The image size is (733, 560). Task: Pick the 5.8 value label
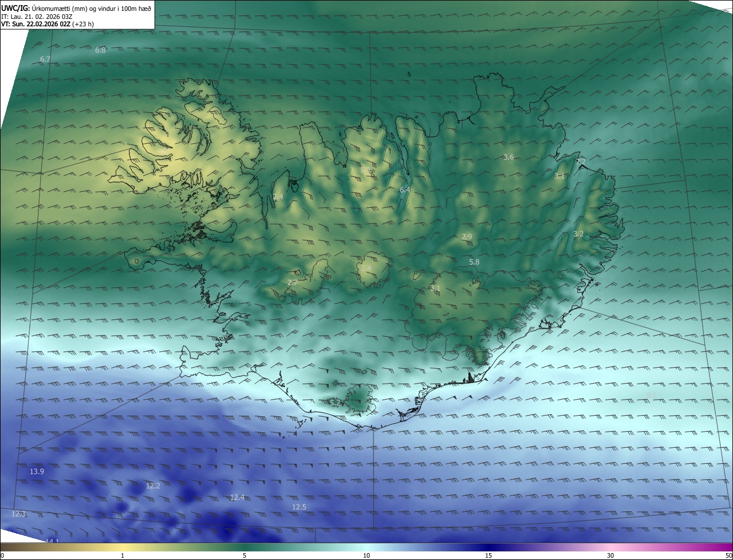coord(474,262)
